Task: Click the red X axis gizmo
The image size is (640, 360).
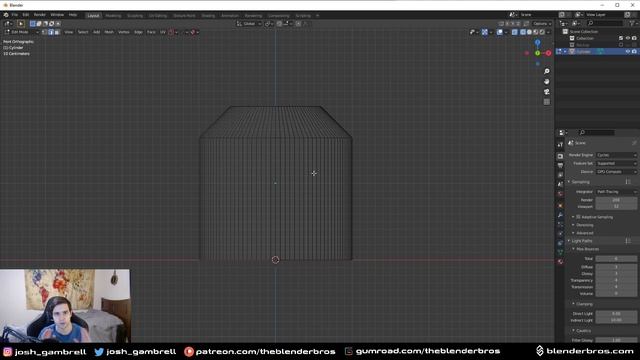Action: 548,53
